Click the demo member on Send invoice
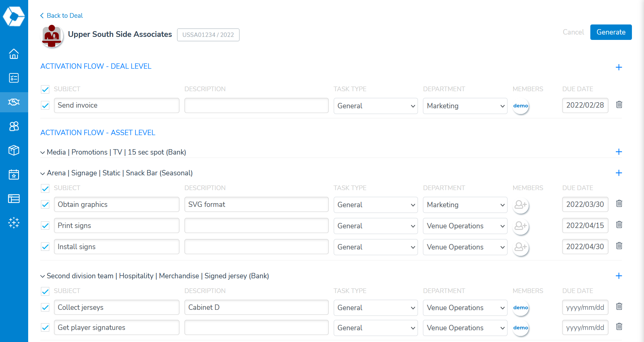Image resolution: width=644 pixels, height=342 pixels. [521, 106]
